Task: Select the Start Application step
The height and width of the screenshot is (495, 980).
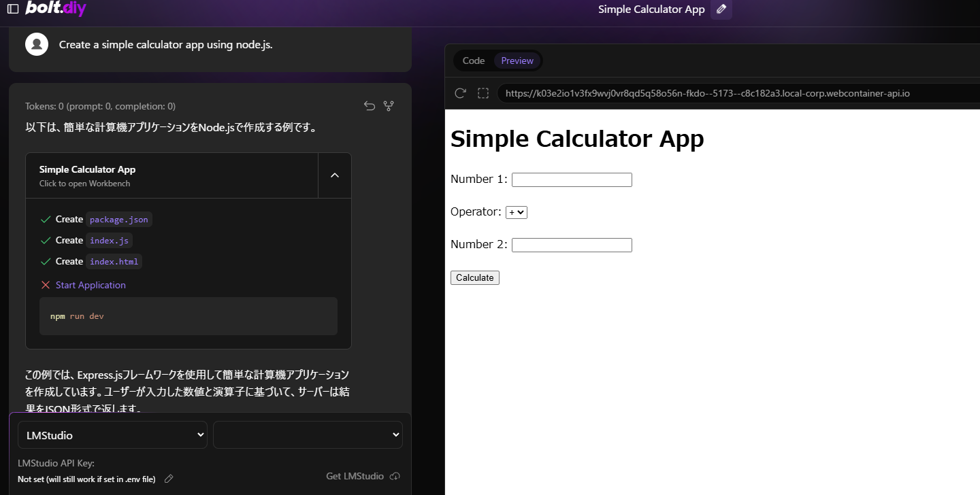Action: (91, 285)
